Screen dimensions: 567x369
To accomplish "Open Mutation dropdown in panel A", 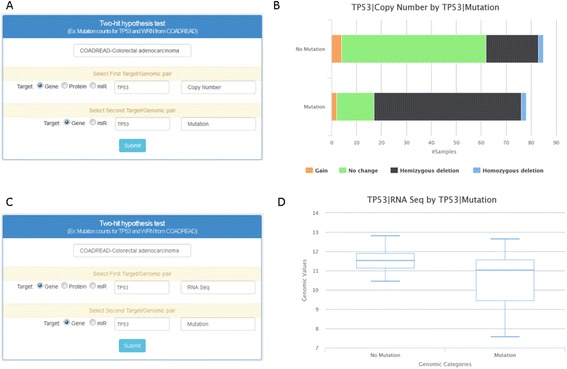I will pos(218,124).
